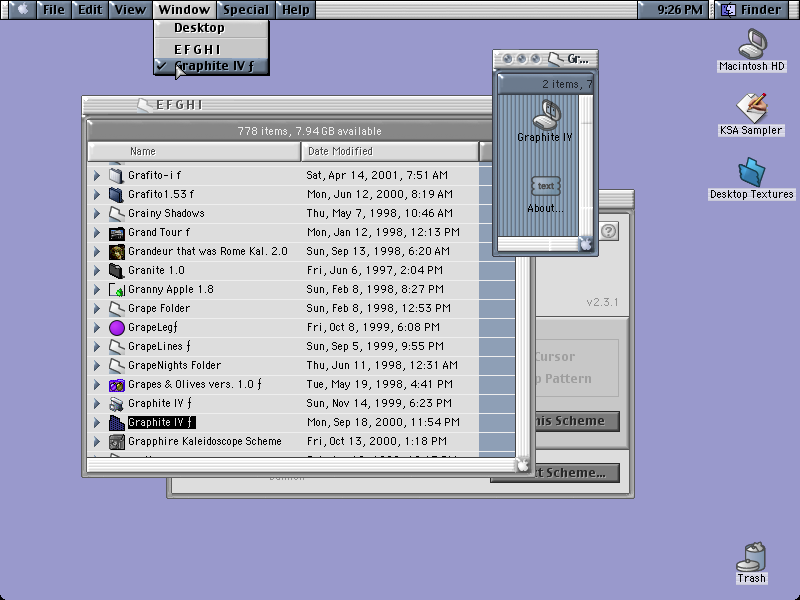This screenshot has height=600, width=800.
Task: Select the GrapeLines ƒ name text
Action: pyautogui.click(x=159, y=347)
